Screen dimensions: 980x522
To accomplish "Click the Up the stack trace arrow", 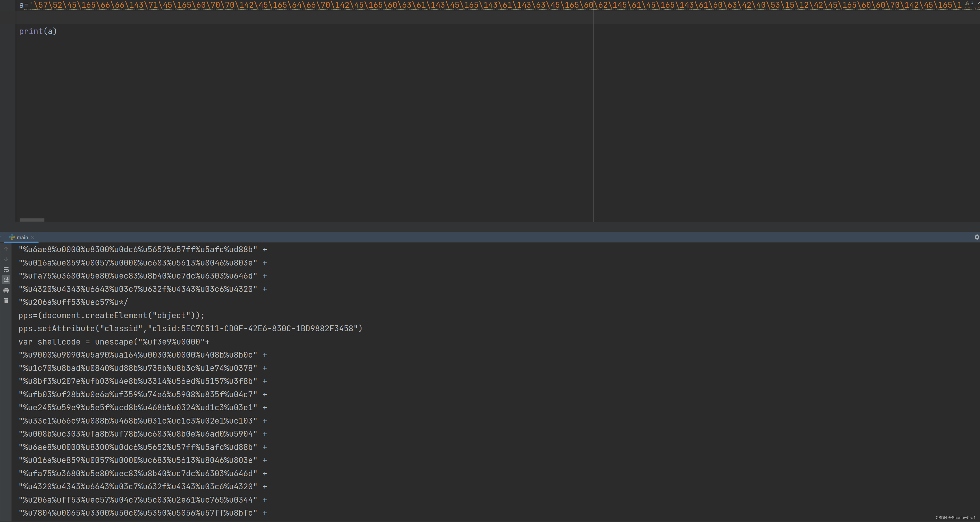I will coord(6,249).
